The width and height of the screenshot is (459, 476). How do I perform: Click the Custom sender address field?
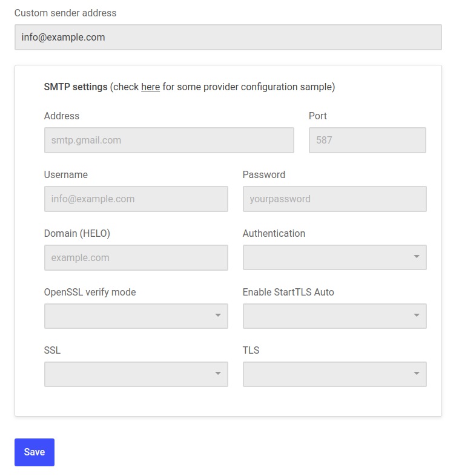(228, 37)
